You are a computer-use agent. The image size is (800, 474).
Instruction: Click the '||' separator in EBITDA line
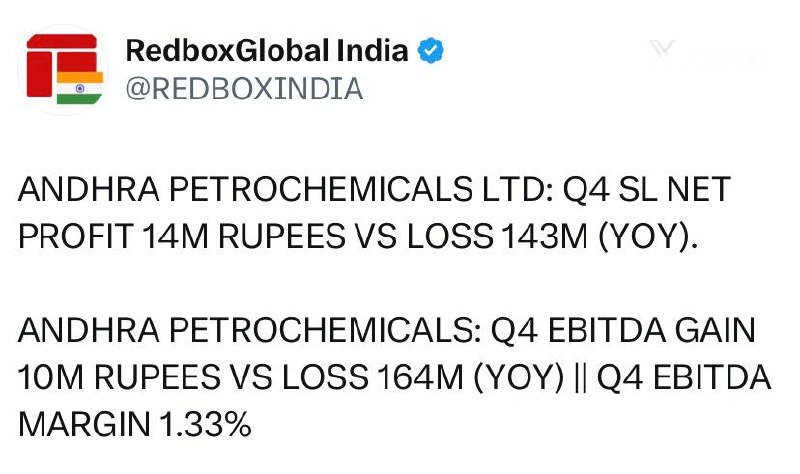click(x=579, y=379)
